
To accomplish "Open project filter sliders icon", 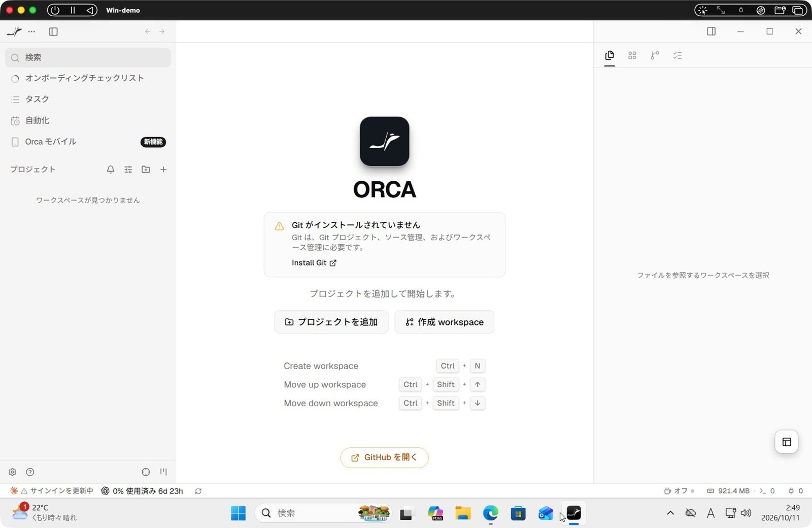I will pos(128,170).
